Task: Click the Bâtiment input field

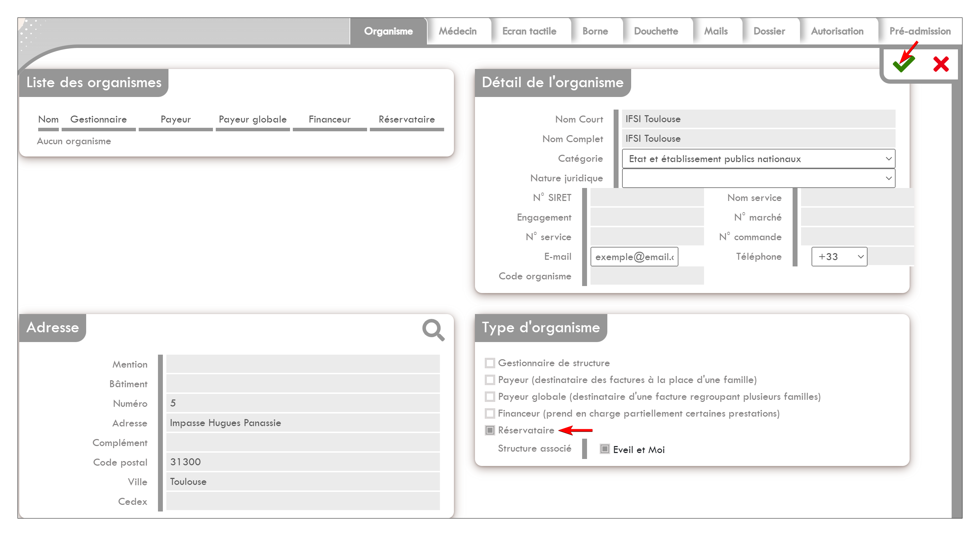Action: [303, 384]
